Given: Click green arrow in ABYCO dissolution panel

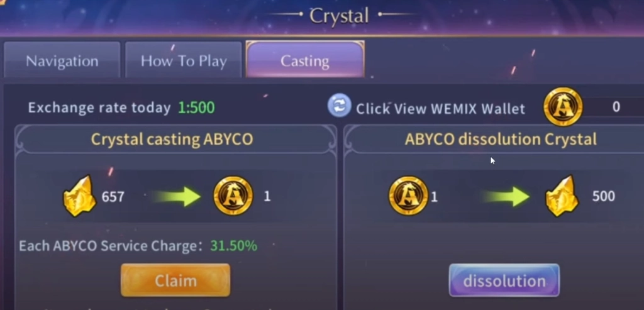Looking at the screenshot, I should point(506,196).
